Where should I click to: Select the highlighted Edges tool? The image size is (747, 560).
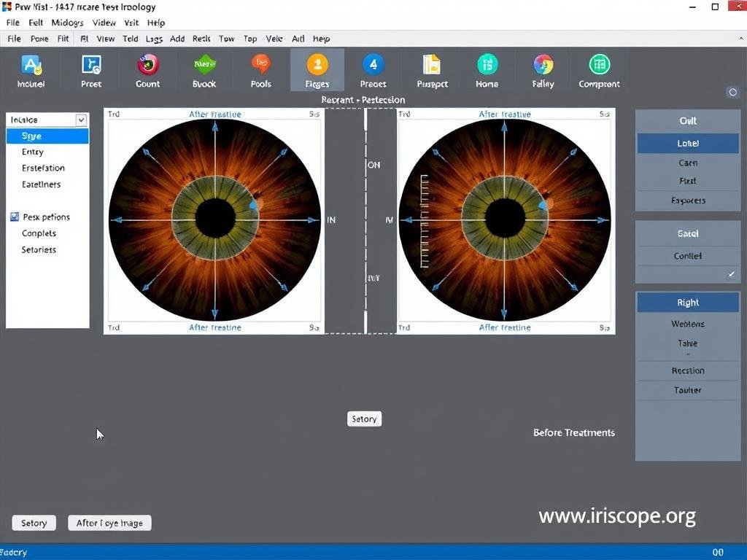point(317,69)
